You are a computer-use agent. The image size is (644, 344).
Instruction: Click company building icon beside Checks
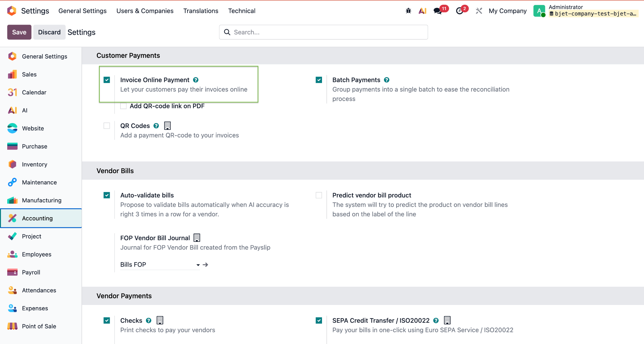click(160, 320)
